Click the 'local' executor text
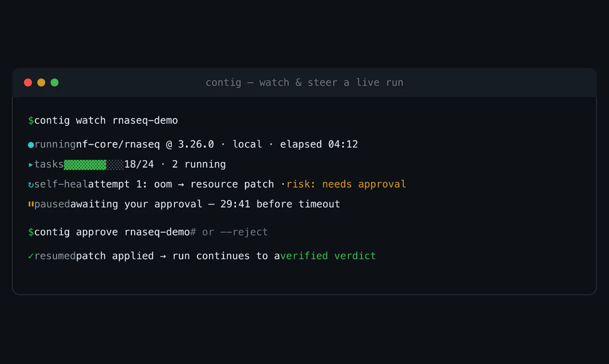 click(x=247, y=145)
